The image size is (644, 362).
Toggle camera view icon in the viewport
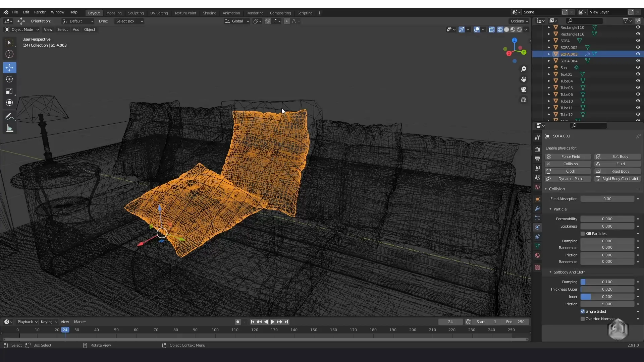524,89
